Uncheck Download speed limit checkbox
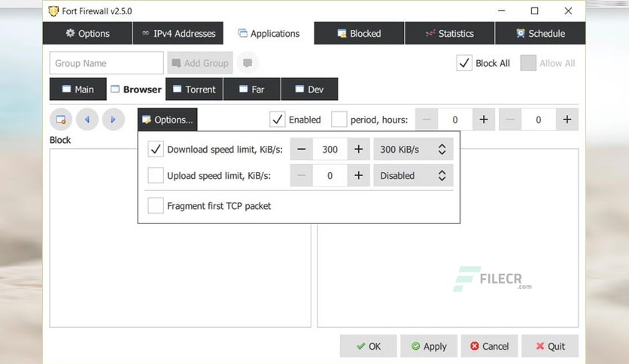 (156, 150)
